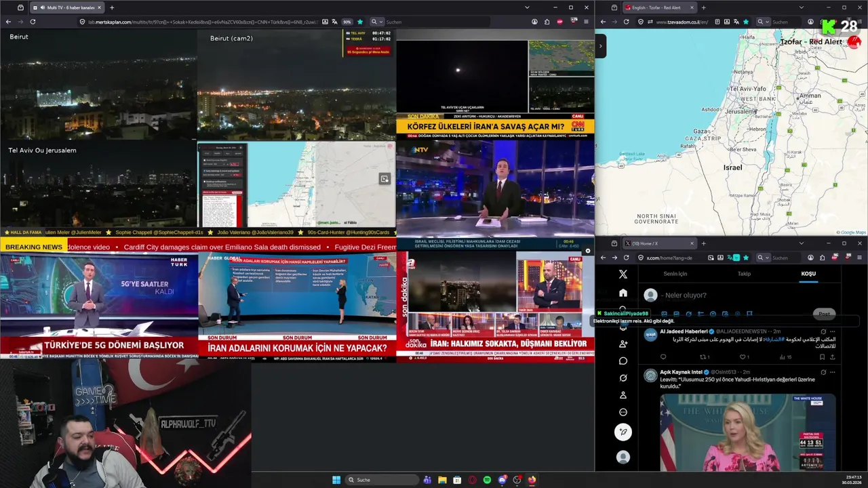Open more options on Al Jadeed post

click(833, 331)
